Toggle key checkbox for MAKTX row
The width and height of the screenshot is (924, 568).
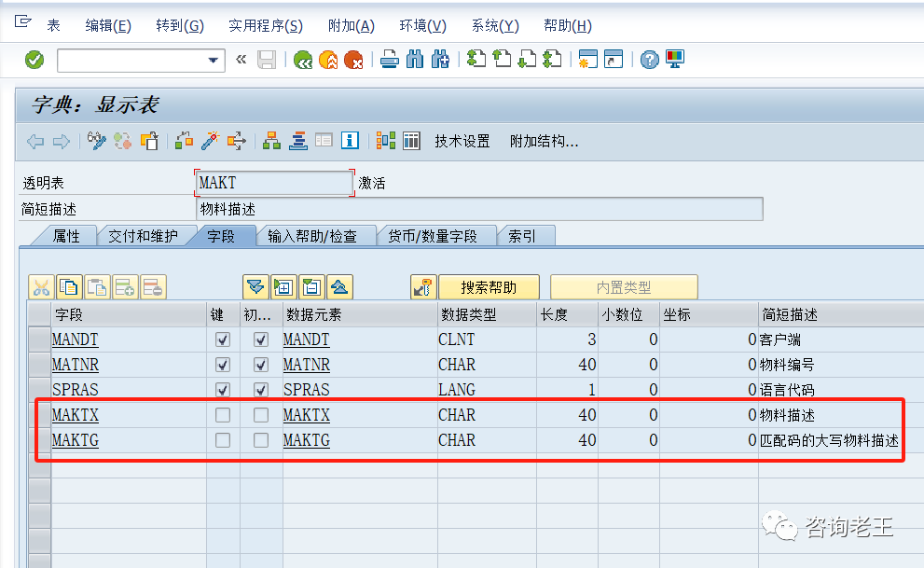222,415
